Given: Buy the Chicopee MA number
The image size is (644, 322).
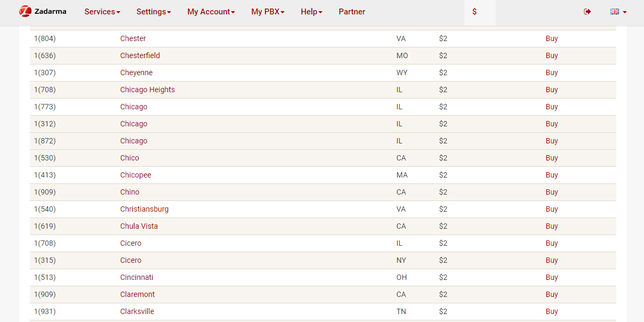Looking at the screenshot, I should 552,175.
